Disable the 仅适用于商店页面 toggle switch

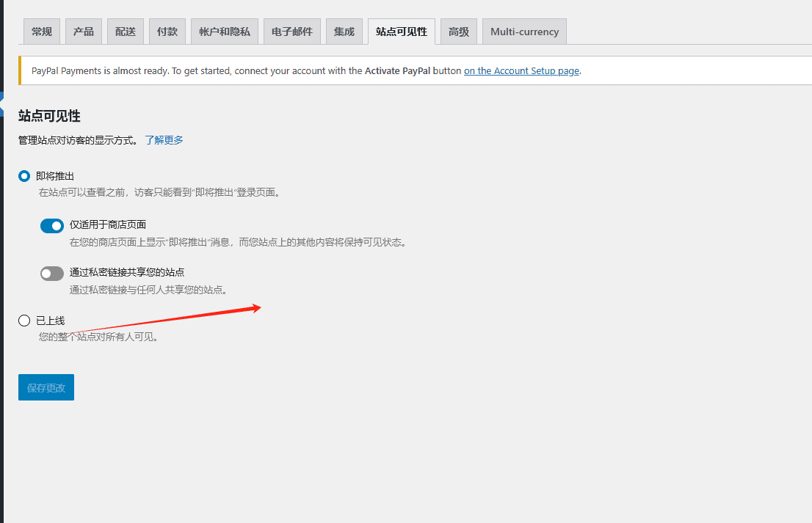click(52, 226)
